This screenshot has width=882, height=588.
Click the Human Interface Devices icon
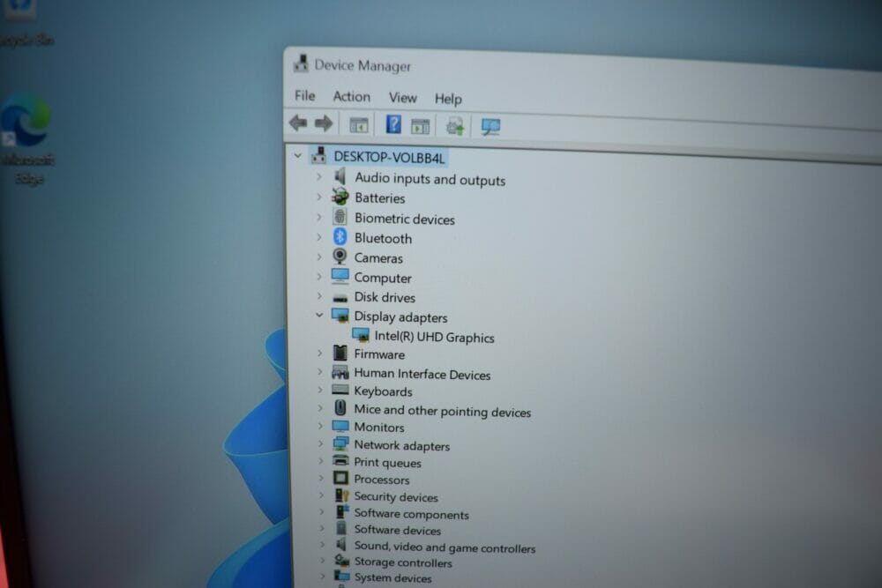point(340,372)
